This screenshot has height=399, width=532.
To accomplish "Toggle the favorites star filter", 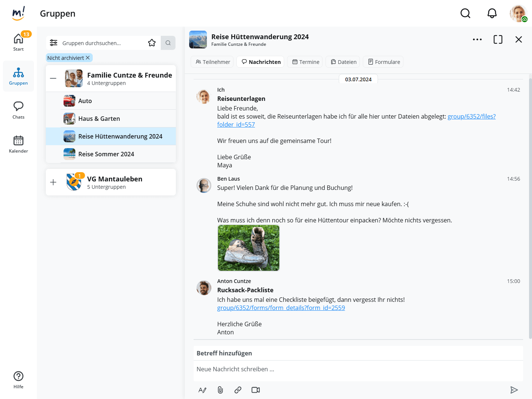I will (x=152, y=43).
